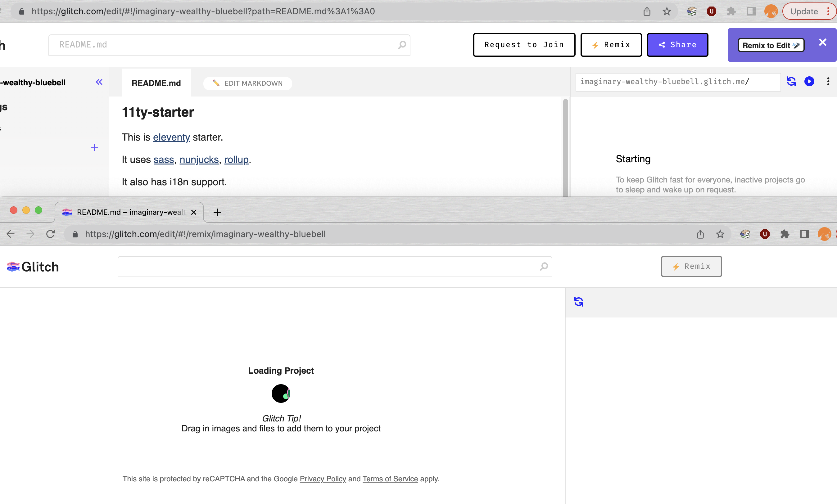
Task: Refresh preview in top window pane
Action: click(x=791, y=82)
